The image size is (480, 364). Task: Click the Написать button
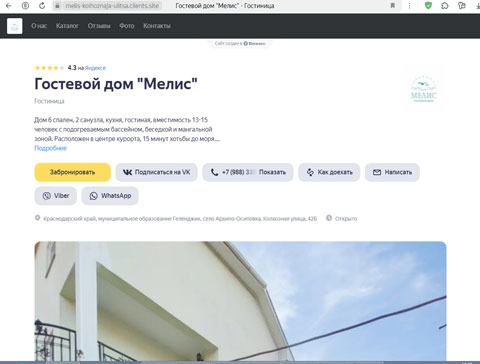pos(392,172)
